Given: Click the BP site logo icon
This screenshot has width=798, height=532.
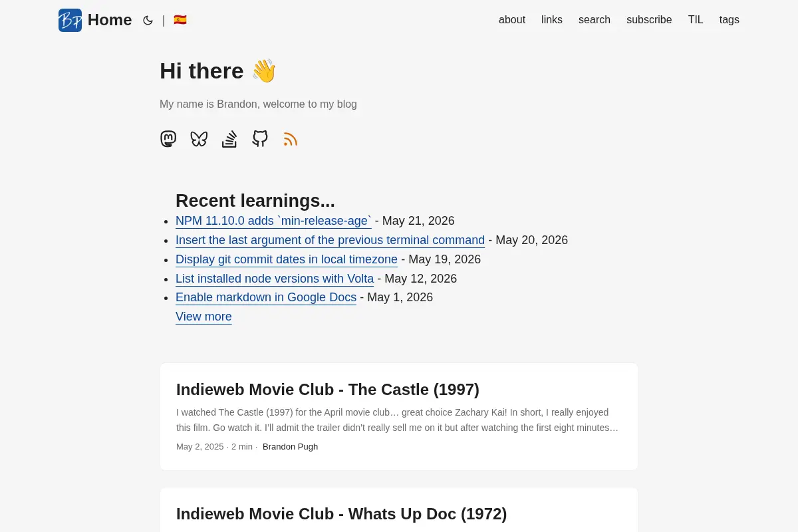Looking at the screenshot, I should click(x=70, y=20).
